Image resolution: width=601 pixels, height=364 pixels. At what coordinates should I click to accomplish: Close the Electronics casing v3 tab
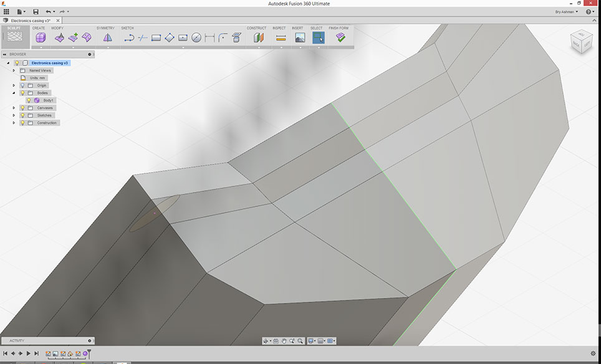[58, 21]
